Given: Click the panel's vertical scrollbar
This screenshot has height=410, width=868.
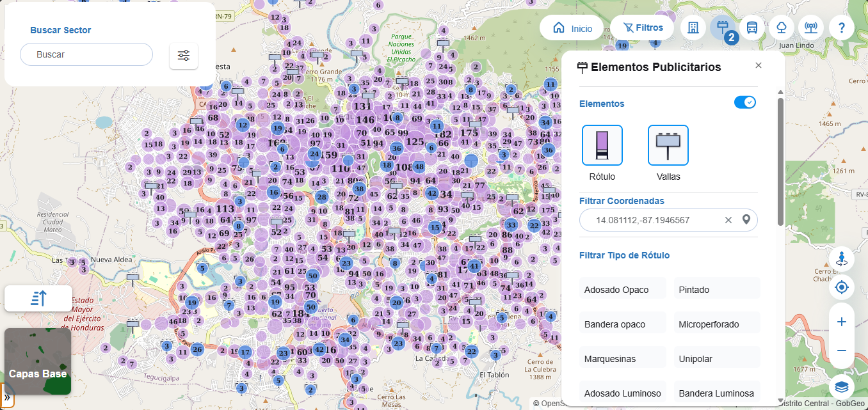Looking at the screenshot, I should 780,160.
